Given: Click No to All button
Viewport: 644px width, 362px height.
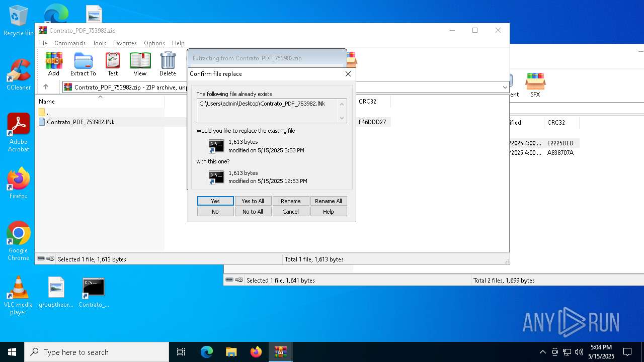Looking at the screenshot, I should point(253,212).
